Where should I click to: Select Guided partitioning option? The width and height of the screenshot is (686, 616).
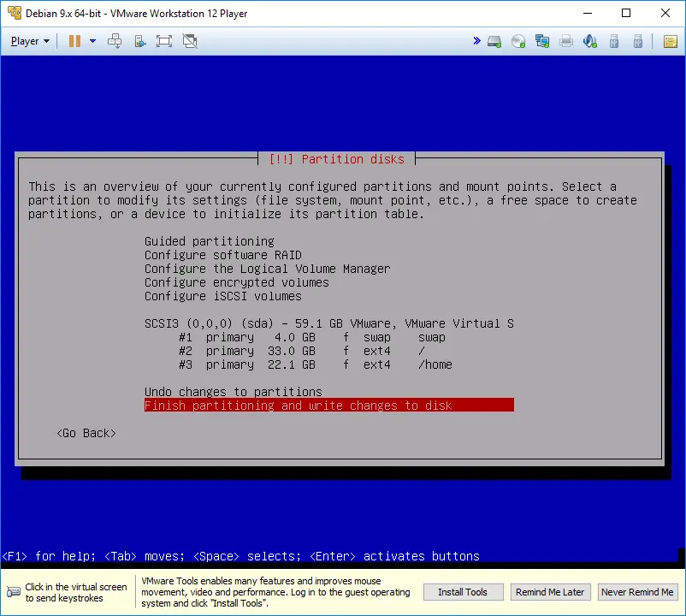pos(210,241)
